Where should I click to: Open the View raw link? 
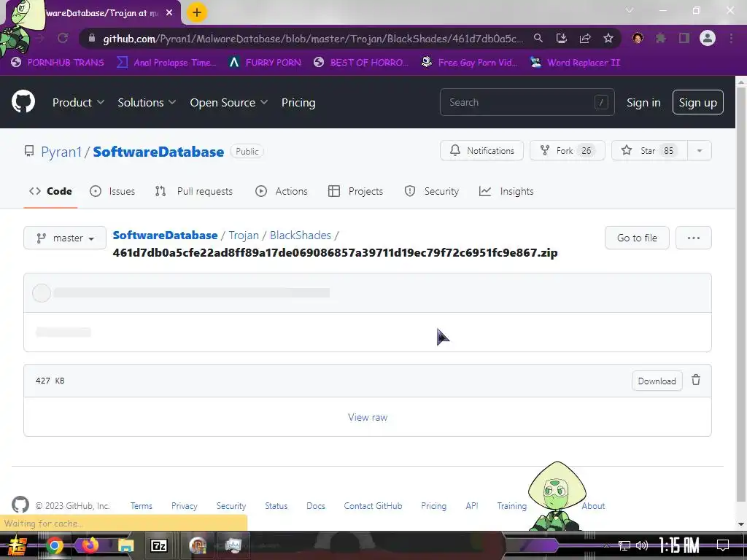click(368, 417)
